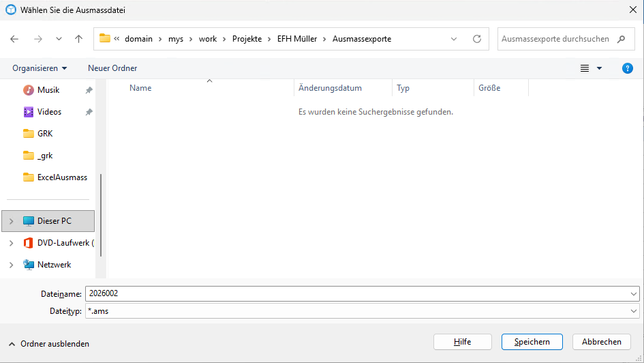644x363 pixels.
Task: Select the _grk folder
Action: coord(45,156)
